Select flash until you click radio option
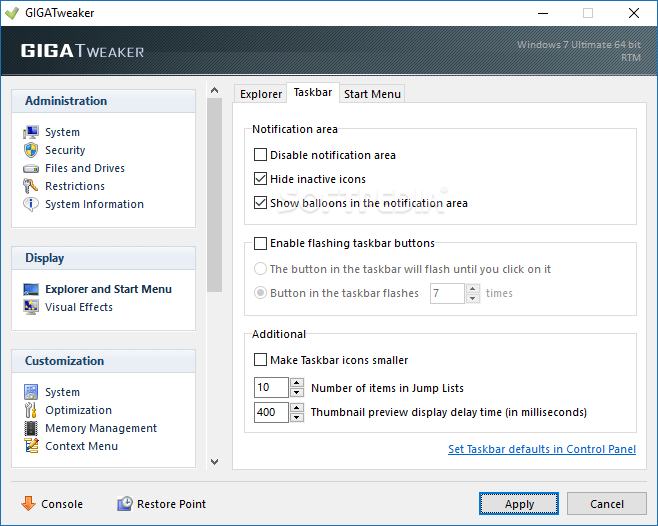This screenshot has width=658, height=526. pos(260,269)
